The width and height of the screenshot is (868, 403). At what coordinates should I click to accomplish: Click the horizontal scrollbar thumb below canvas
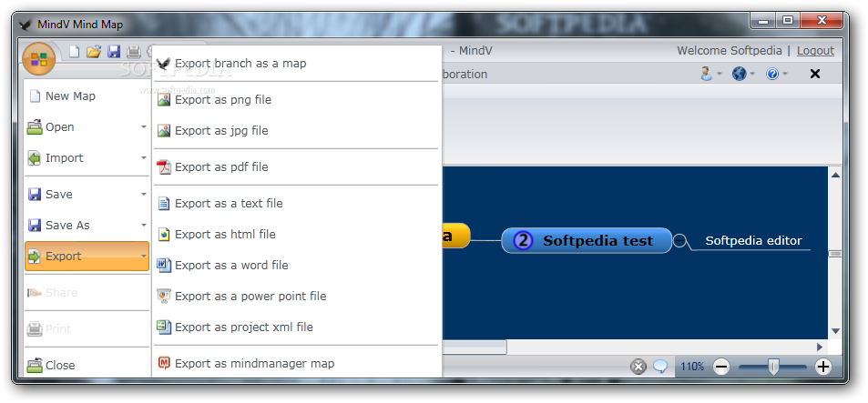click(474, 348)
